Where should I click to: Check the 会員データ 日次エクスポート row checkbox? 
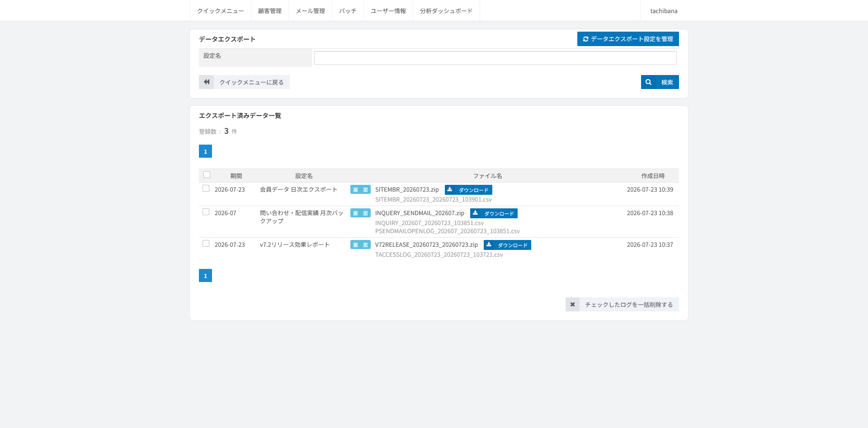pyautogui.click(x=206, y=188)
